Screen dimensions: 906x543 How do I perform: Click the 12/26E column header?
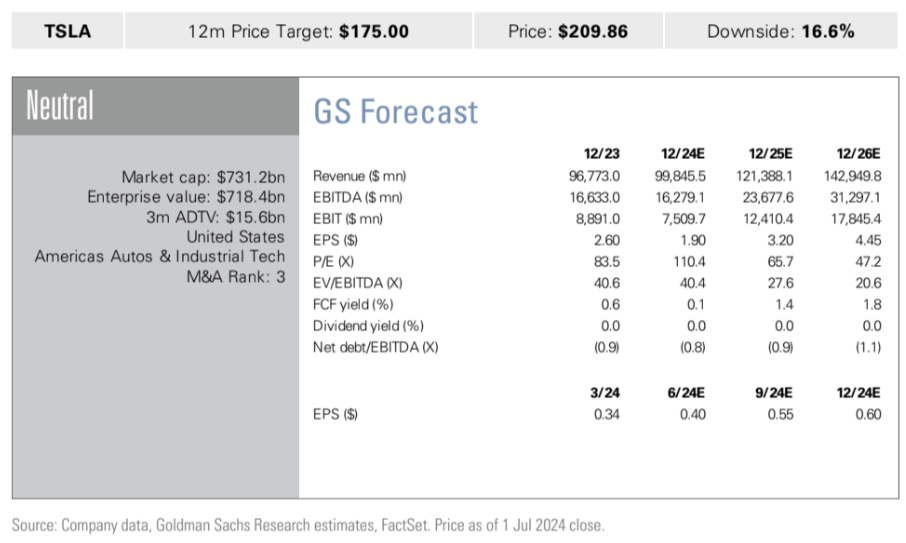pyautogui.click(x=860, y=153)
